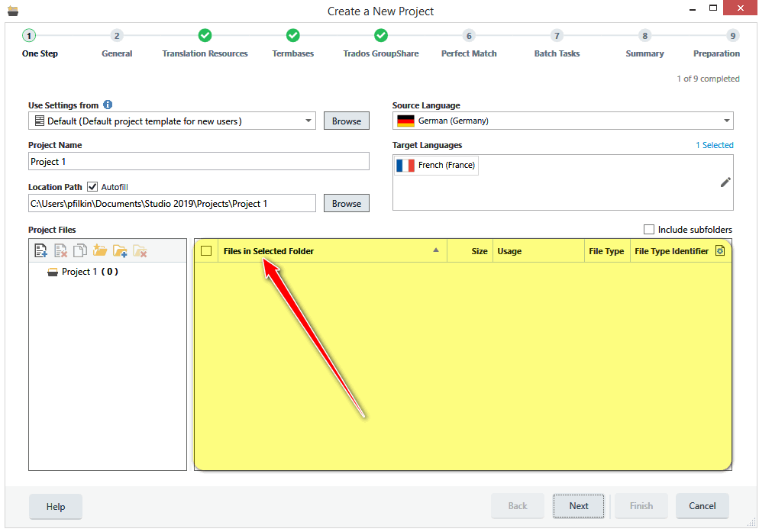
Task: Open the Use Settings from template dropdown
Action: point(308,121)
